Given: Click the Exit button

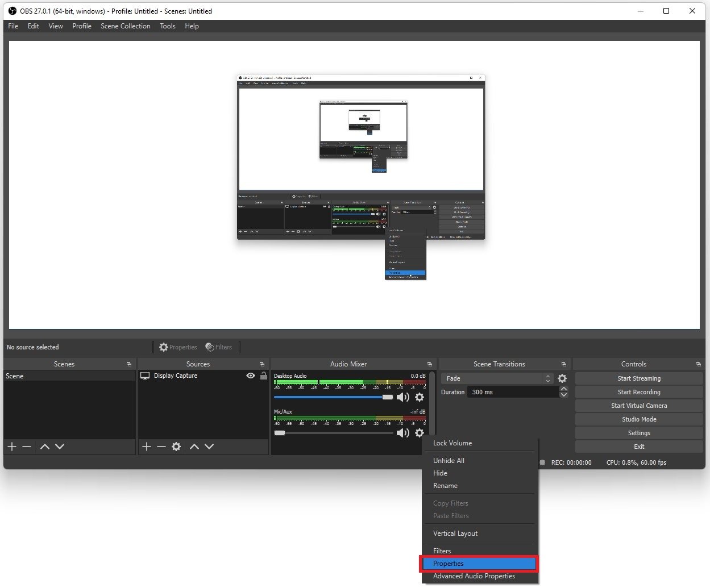Looking at the screenshot, I should [639, 447].
